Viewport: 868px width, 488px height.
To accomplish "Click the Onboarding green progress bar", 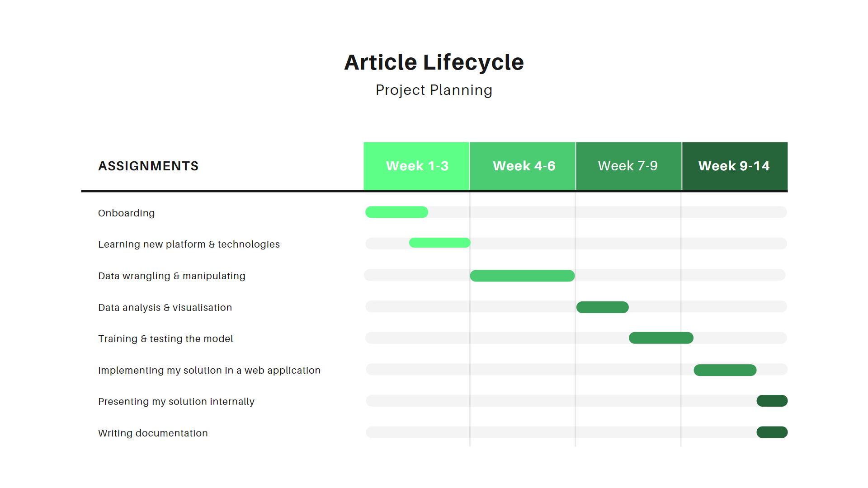I will (x=396, y=212).
